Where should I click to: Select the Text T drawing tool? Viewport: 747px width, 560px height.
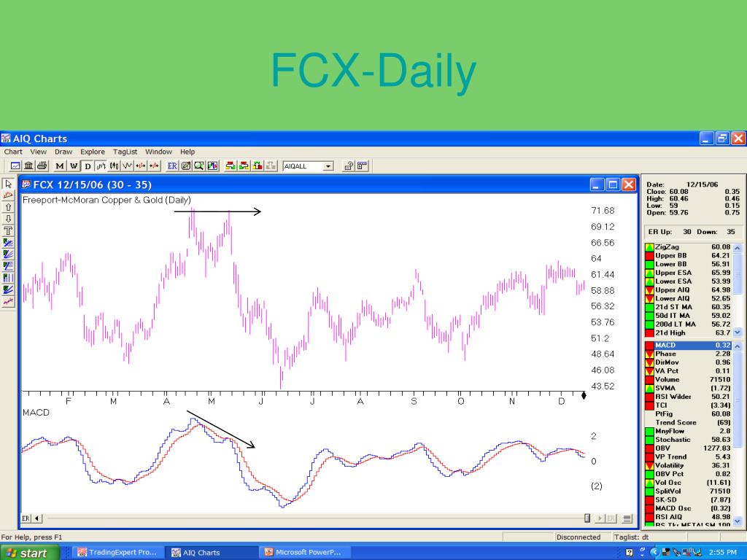[x=8, y=230]
